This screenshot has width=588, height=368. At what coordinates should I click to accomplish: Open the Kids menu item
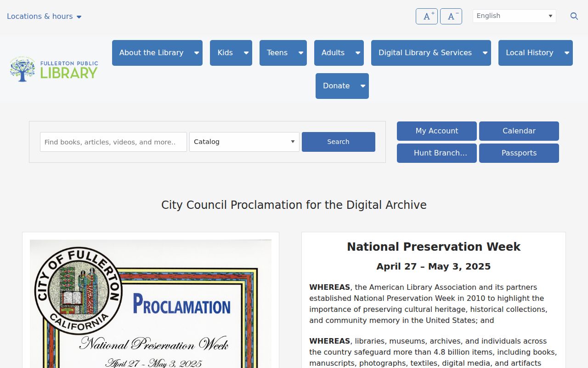[x=225, y=53]
